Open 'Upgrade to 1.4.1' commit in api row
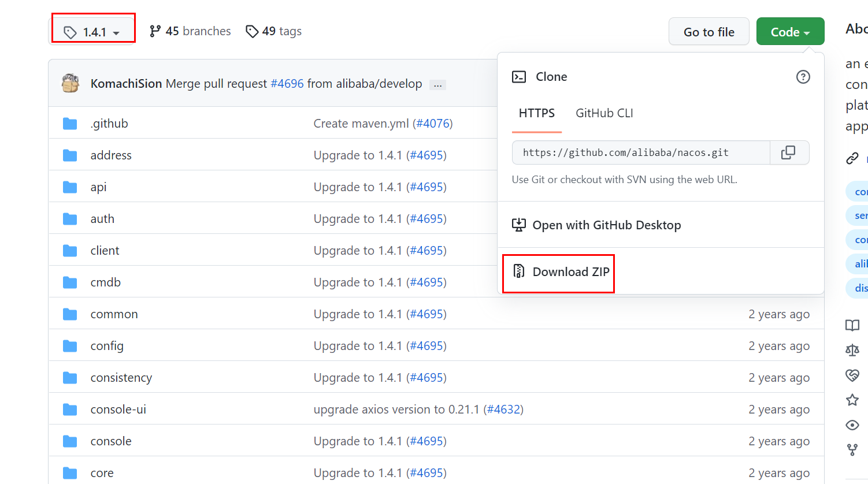The height and width of the screenshot is (484, 868). (x=358, y=187)
